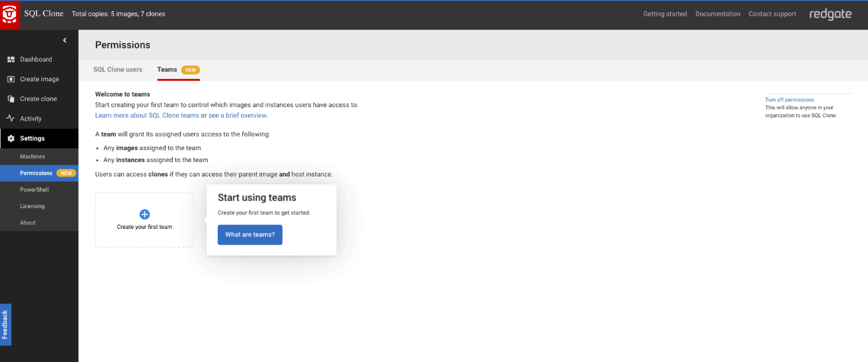The width and height of the screenshot is (868, 362).
Task: Click the NEW badge beside Permissions
Action: 66,173
